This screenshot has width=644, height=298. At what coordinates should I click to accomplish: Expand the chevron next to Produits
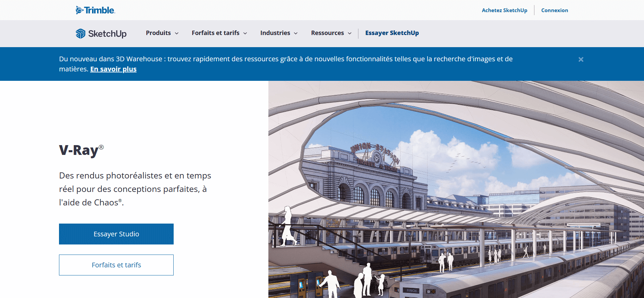point(177,33)
